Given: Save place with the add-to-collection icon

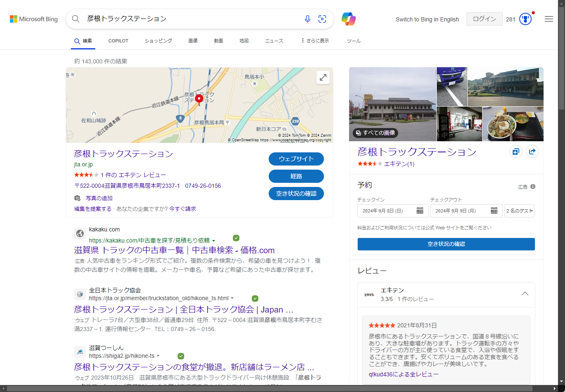Looking at the screenshot, I should pos(516,152).
